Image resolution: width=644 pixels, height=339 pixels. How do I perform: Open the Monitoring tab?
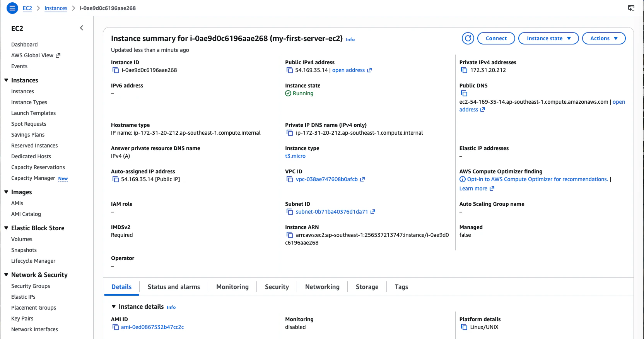[232, 287]
